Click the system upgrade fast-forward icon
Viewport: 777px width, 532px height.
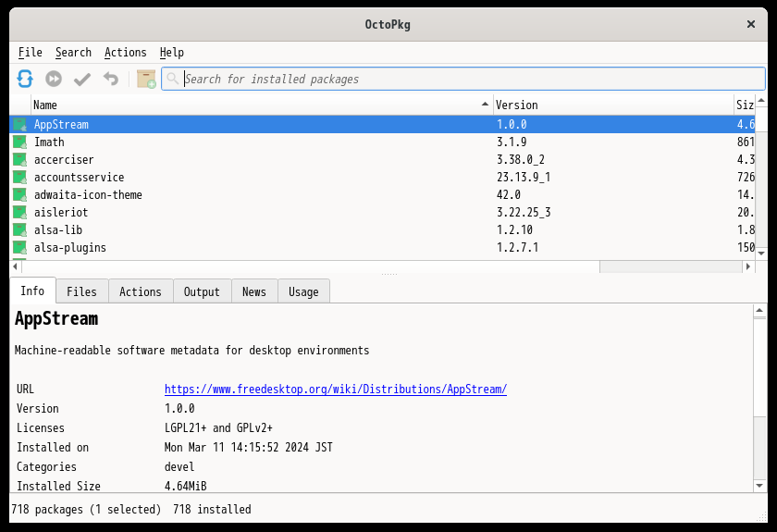pyautogui.click(x=54, y=79)
